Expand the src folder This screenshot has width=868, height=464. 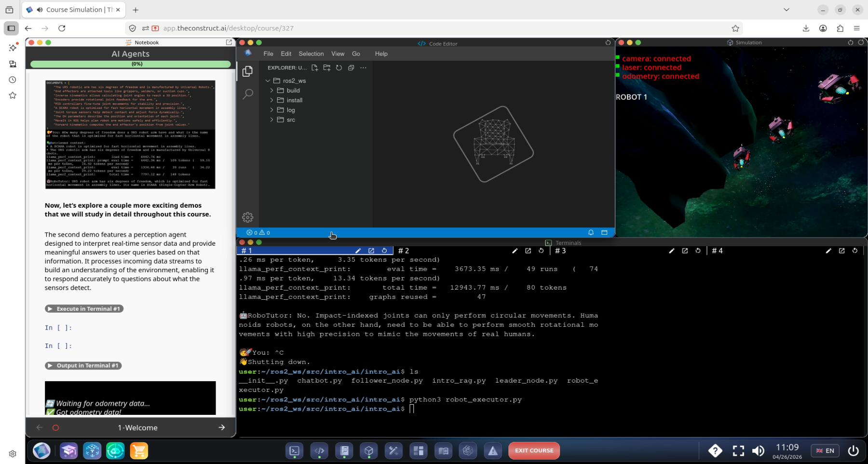point(290,120)
